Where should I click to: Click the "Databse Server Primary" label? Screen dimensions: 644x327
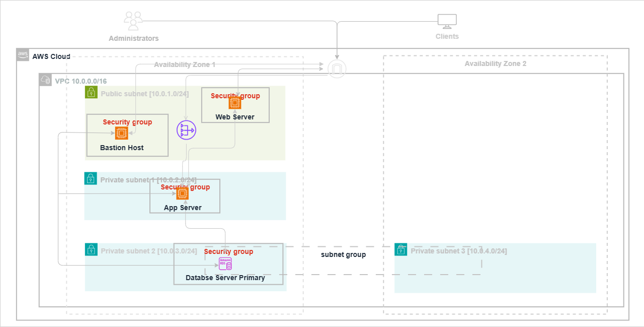(225, 278)
